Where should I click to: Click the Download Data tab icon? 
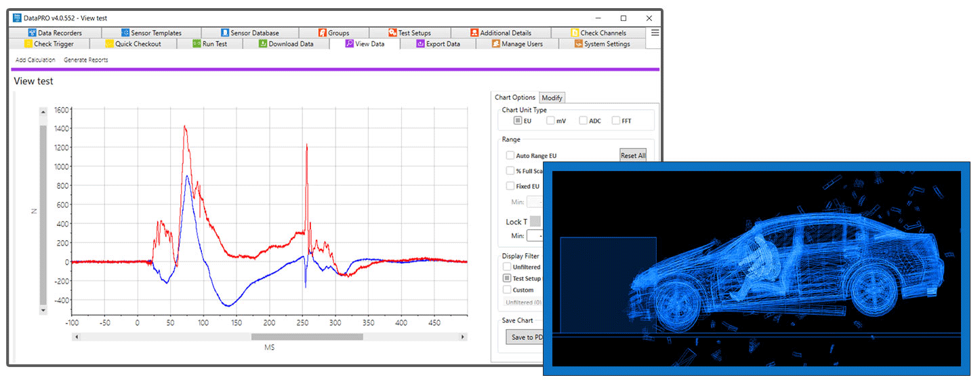click(x=262, y=44)
